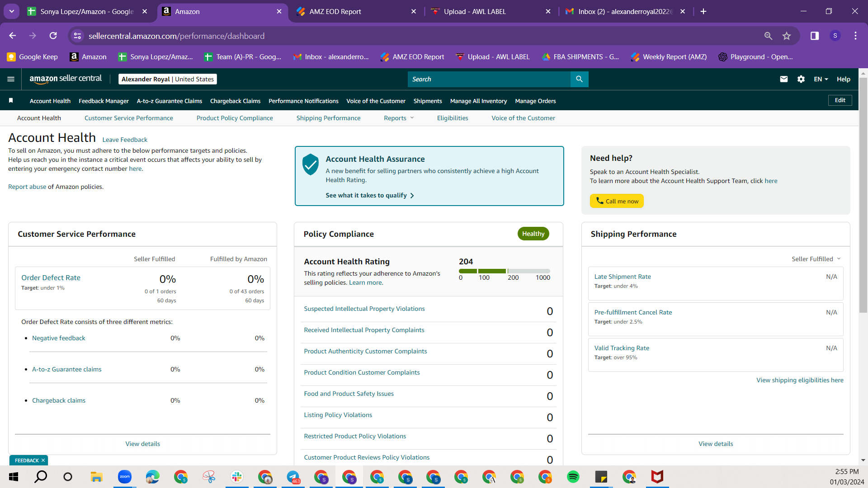Click the Healthy status badge
The image size is (868, 488).
533,234
